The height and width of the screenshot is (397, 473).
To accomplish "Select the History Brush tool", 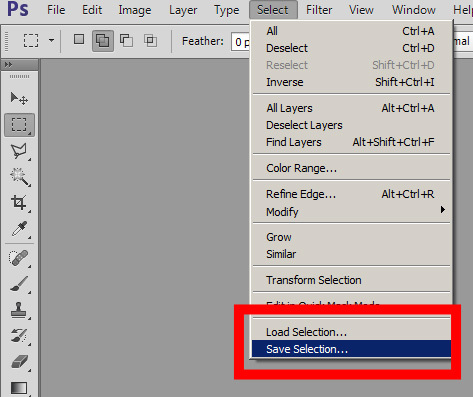I will click(x=19, y=336).
